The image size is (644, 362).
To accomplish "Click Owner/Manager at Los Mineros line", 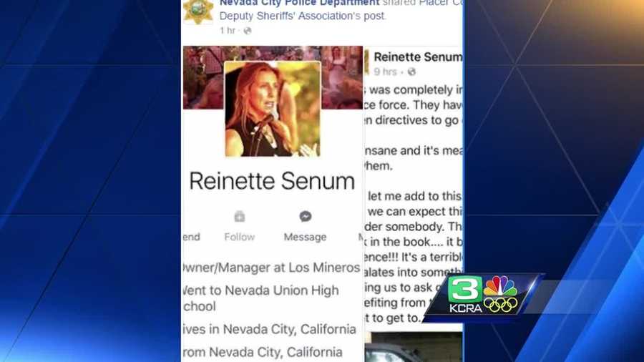I will [x=271, y=268].
